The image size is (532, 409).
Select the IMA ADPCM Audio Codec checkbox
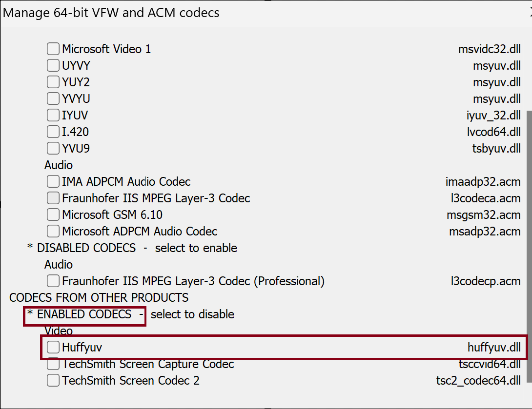click(x=53, y=181)
